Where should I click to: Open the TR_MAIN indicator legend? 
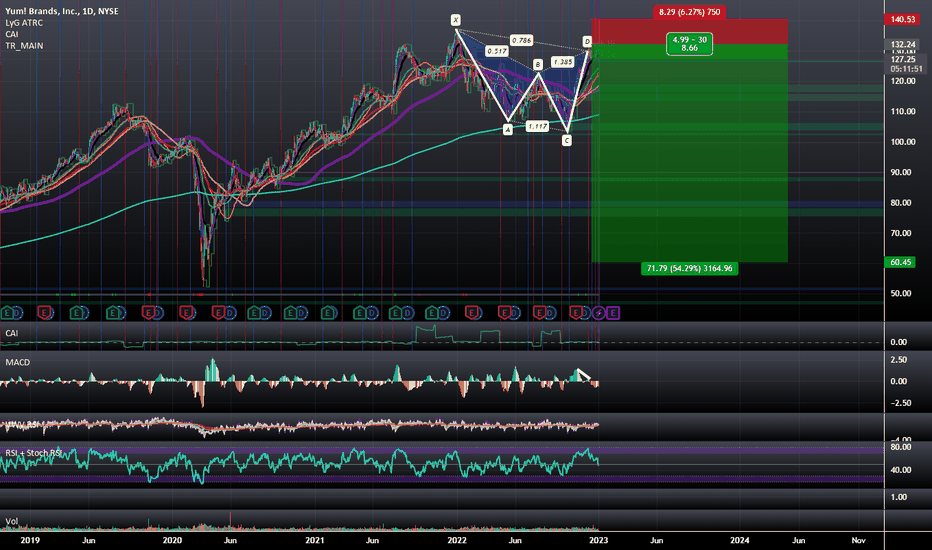24,46
